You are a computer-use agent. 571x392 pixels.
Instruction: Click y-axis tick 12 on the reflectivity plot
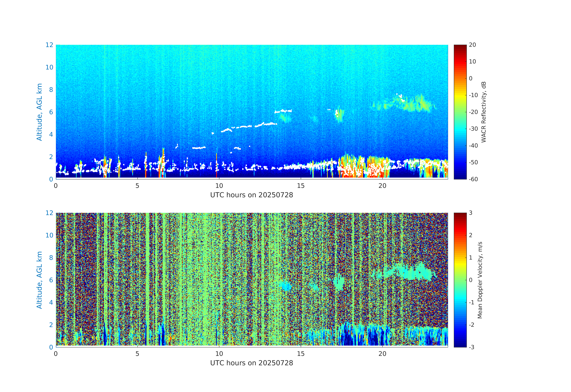[x=49, y=45]
